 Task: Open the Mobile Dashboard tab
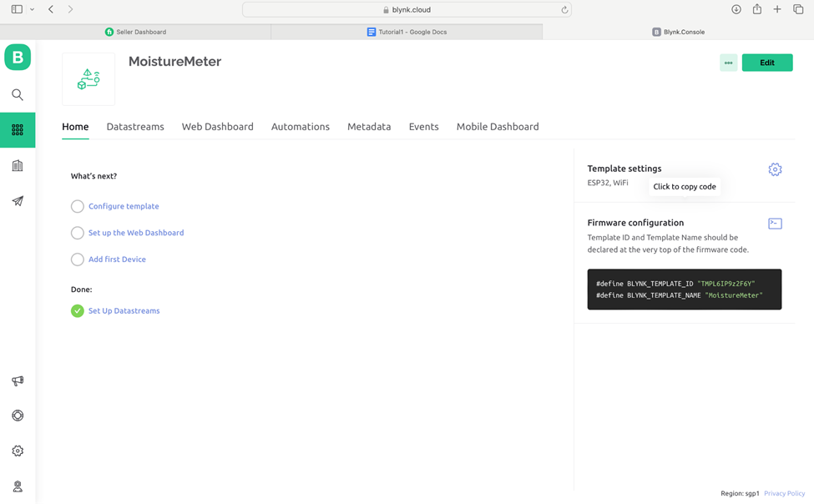[x=498, y=127]
